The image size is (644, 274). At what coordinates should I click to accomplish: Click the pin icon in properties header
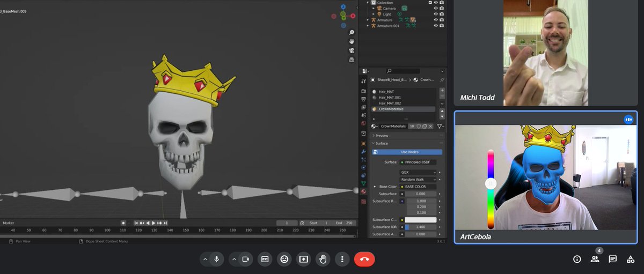point(442,79)
